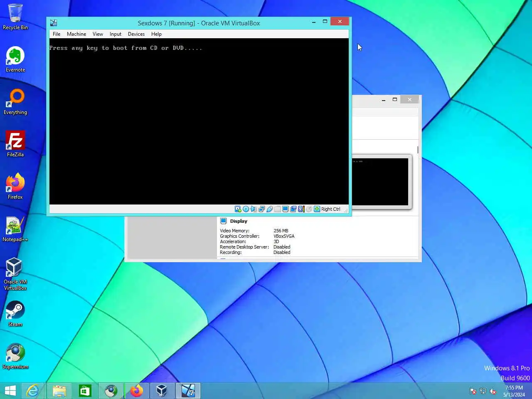Open the Action Center flag tray icon
Viewport: 532px width, 399px height.
[x=473, y=391]
